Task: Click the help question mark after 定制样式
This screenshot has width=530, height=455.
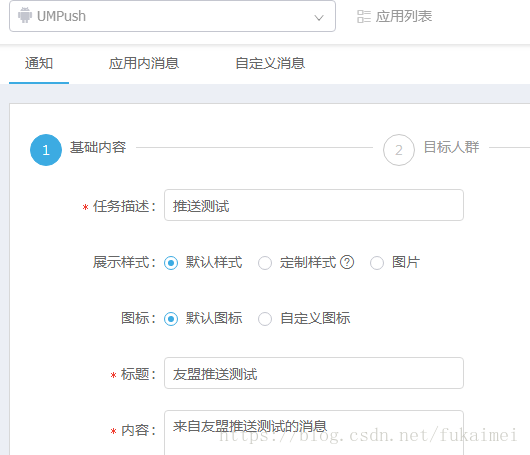Action: tap(347, 262)
